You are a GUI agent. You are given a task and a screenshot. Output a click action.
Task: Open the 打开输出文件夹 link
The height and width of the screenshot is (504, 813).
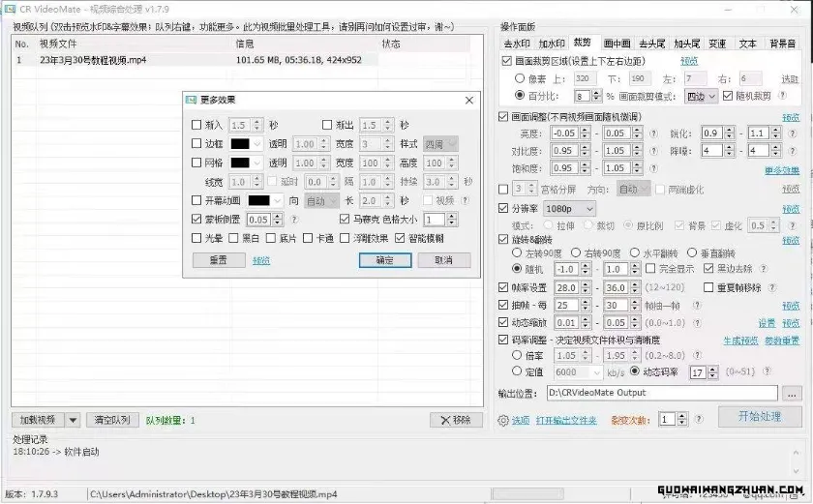566,420
